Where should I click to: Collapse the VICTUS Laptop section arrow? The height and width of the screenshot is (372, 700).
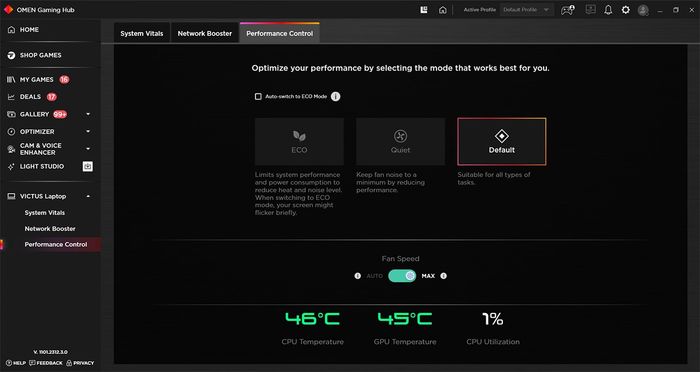coord(88,196)
